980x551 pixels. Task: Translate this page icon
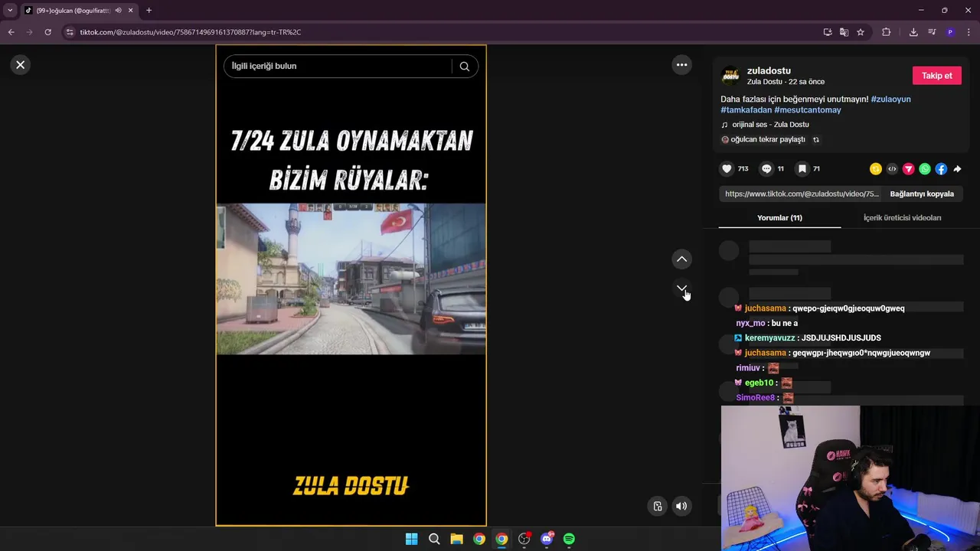click(844, 32)
